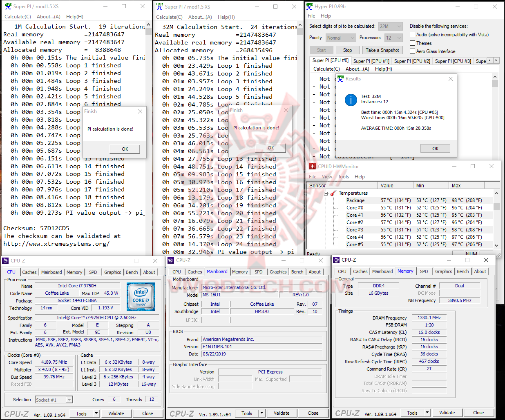Open Help menu in 32M Super PI
The height and width of the screenshot is (420, 505).
226,17
